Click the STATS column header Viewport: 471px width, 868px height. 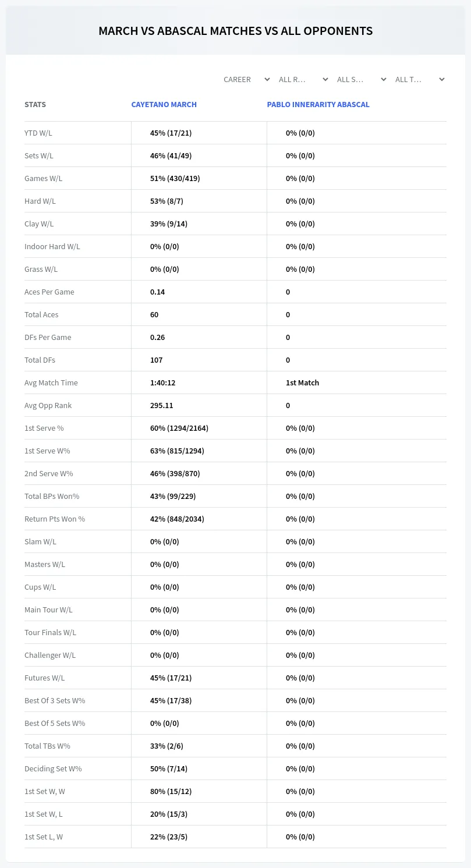tap(35, 105)
